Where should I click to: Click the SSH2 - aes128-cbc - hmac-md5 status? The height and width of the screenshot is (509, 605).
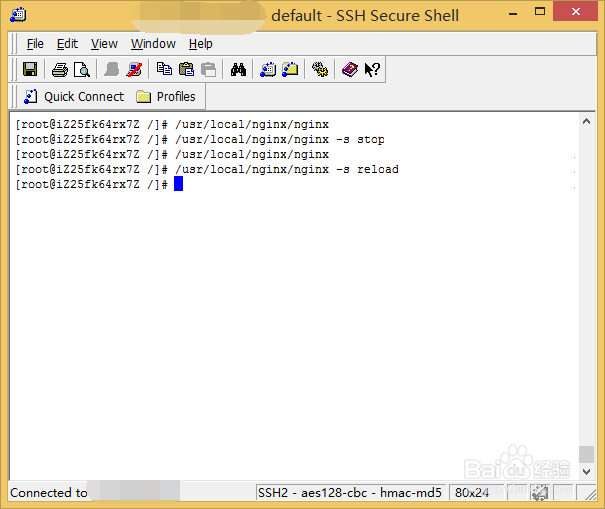pyautogui.click(x=350, y=493)
